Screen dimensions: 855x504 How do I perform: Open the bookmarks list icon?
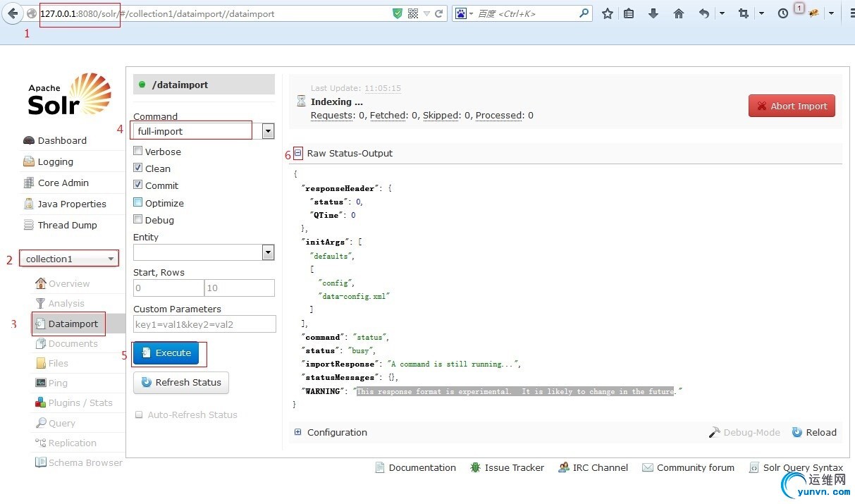coord(629,13)
